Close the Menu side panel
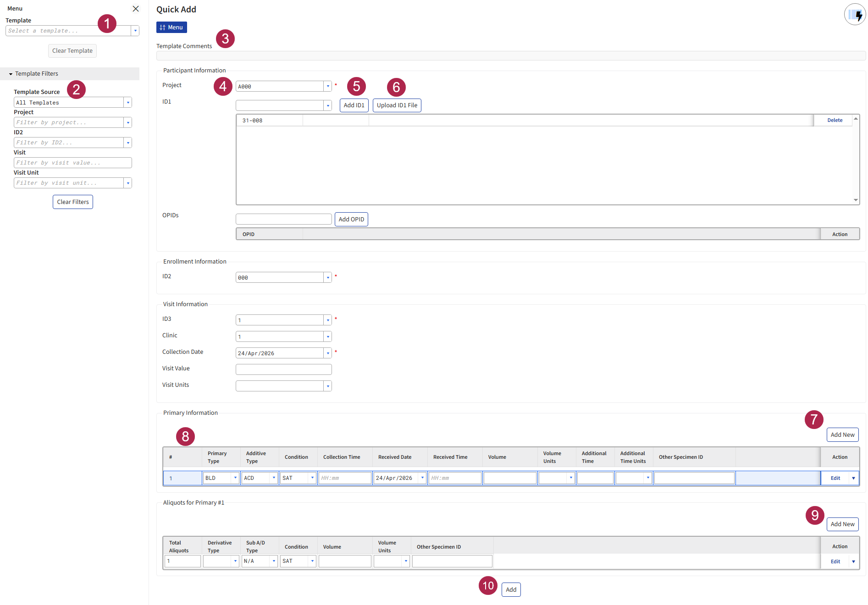Image resolution: width=868 pixels, height=605 pixels. (136, 9)
